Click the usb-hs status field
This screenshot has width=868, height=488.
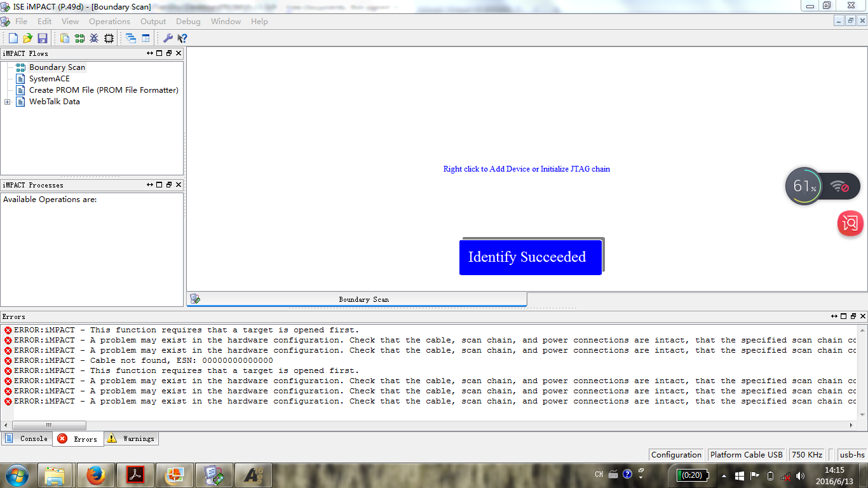tap(852, 454)
